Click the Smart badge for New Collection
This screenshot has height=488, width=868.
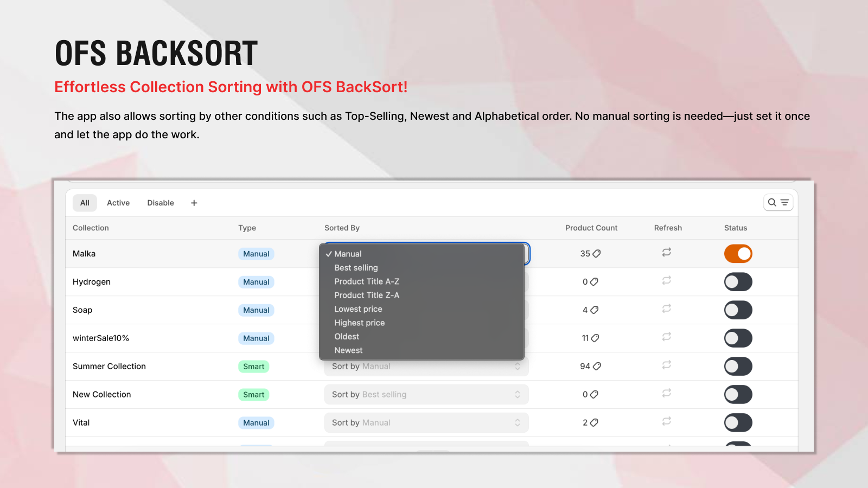pyautogui.click(x=253, y=394)
